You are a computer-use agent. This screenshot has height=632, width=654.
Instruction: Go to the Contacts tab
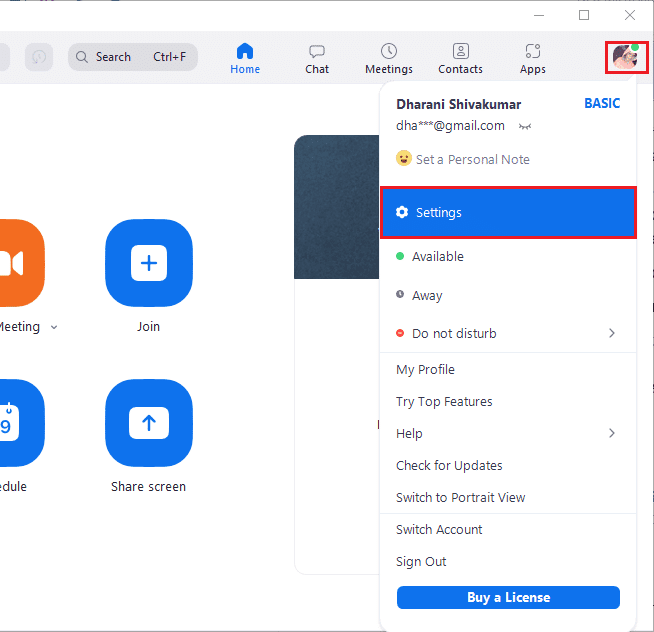coord(460,59)
